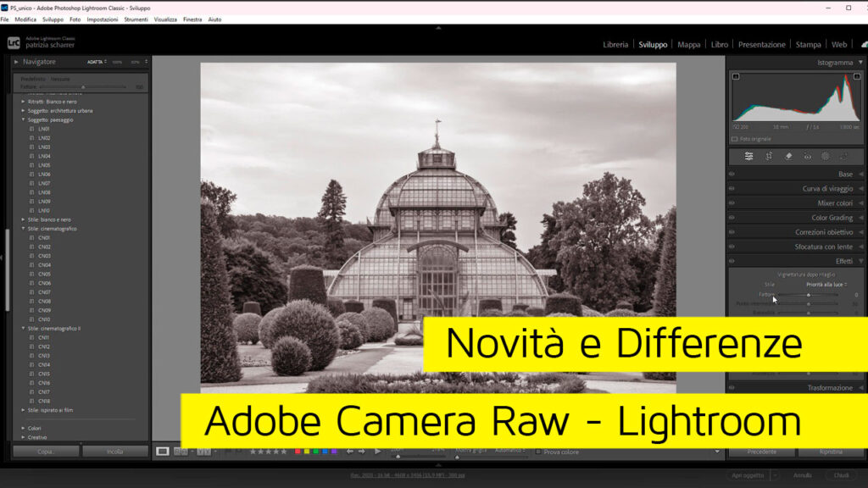868x488 pixels.
Task: Apply preset CN08
Action: point(44,301)
